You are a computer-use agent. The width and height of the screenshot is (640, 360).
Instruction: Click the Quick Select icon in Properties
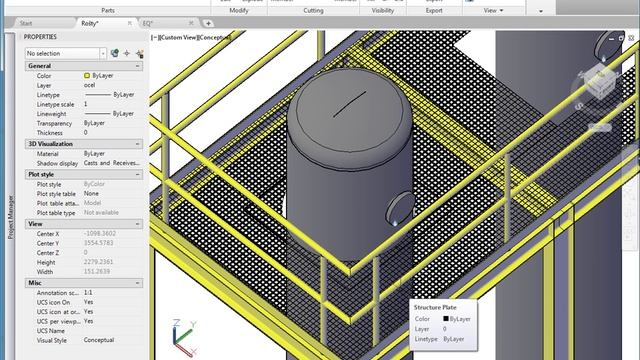click(139, 53)
